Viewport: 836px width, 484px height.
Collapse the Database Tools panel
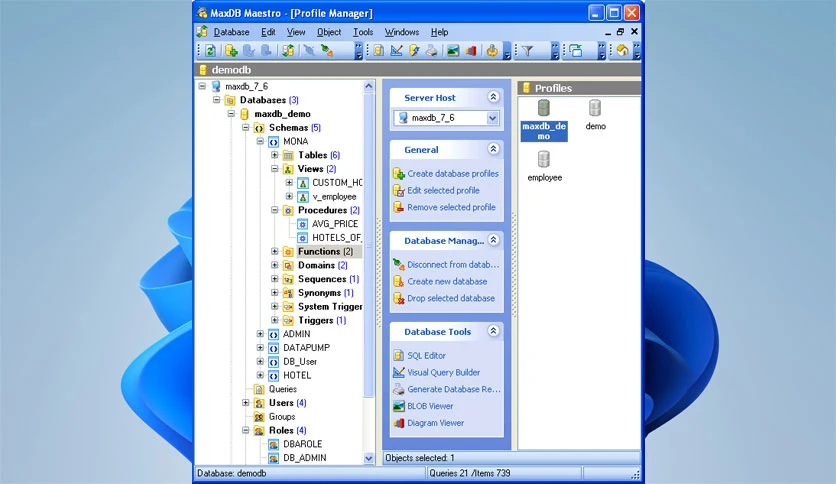tap(493, 331)
